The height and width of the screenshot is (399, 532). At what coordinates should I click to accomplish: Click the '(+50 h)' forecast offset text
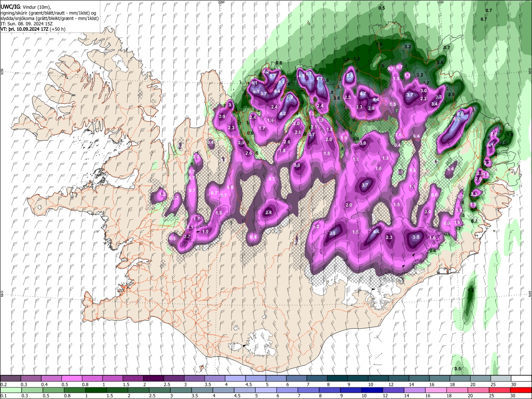57,29
